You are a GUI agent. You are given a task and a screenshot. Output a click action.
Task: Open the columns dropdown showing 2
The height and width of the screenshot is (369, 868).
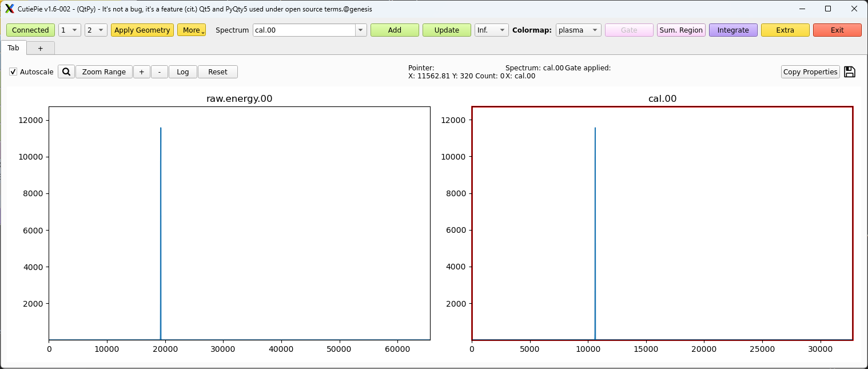tap(96, 30)
